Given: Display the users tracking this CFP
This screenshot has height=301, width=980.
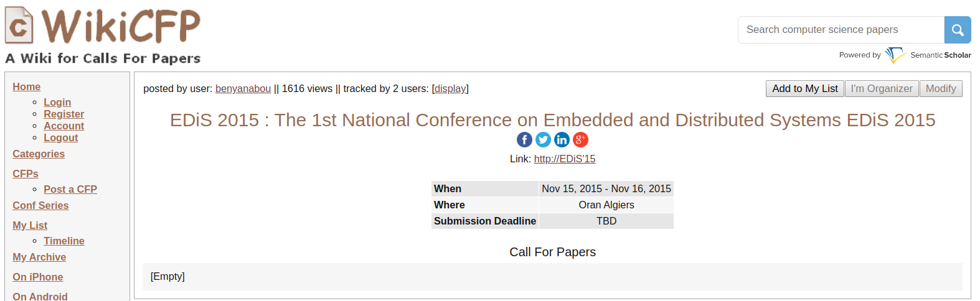Looking at the screenshot, I should point(450,89).
